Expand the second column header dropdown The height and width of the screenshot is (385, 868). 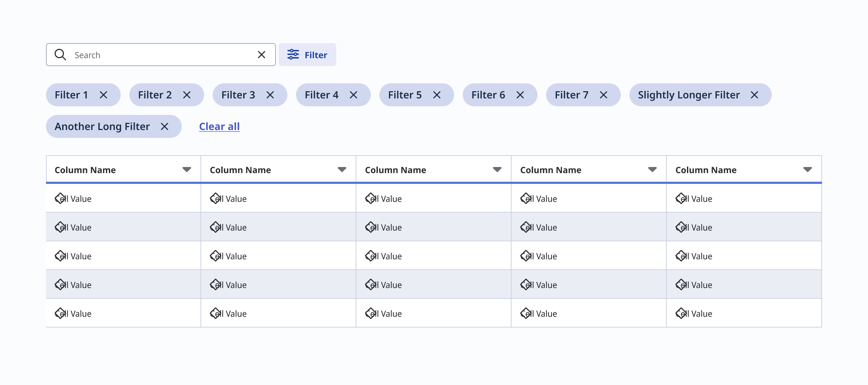coord(342,170)
